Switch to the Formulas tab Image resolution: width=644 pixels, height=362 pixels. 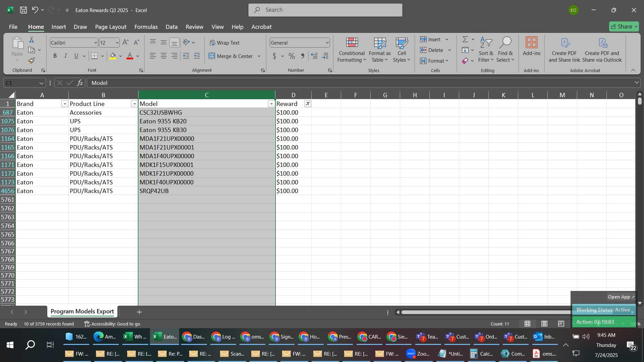[146, 27]
